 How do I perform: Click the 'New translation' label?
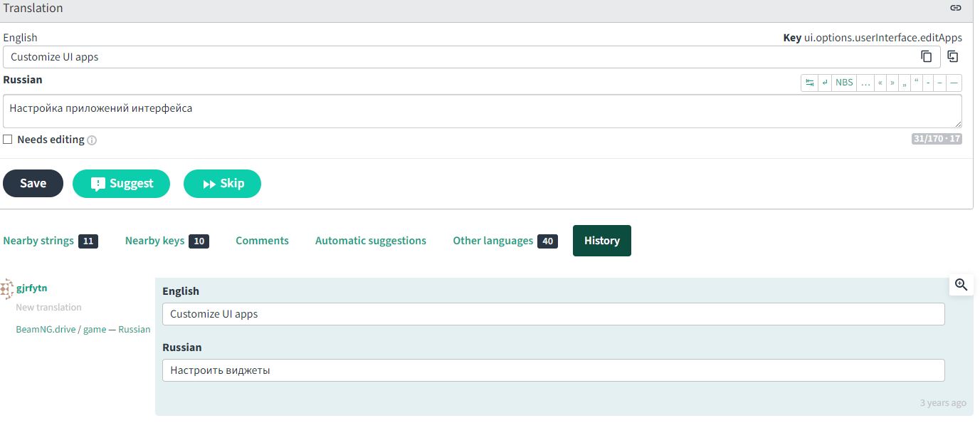click(48, 308)
